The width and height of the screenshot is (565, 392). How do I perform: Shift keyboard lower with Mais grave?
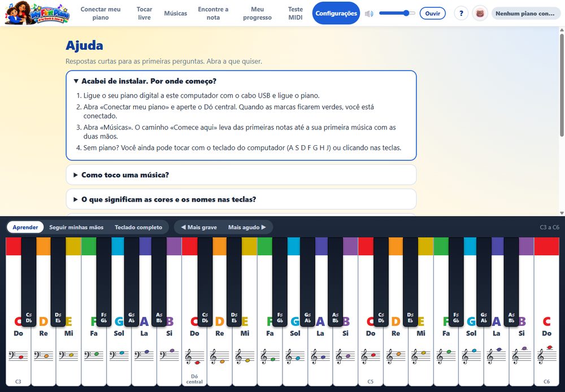(x=199, y=227)
